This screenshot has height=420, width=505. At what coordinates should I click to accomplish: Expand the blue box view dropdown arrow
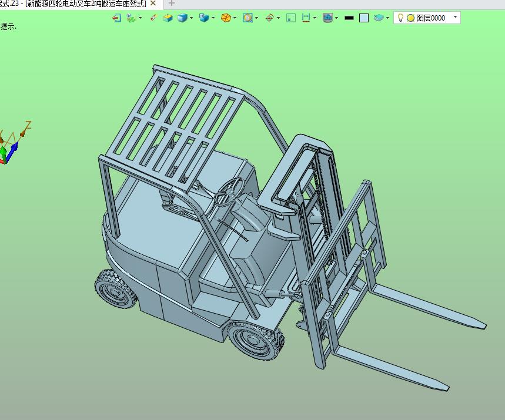pos(213,18)
